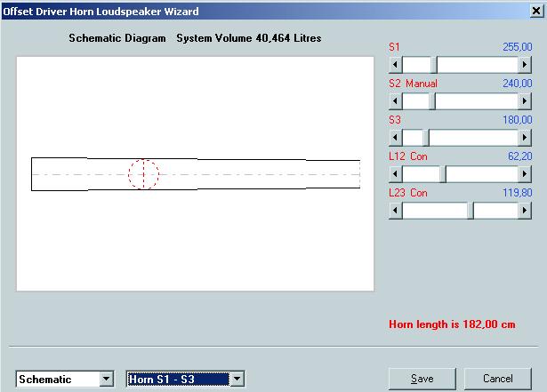Viewport: 547px width, 392px height.
Task: Click the L12 Con label
Action: point(408,156)
